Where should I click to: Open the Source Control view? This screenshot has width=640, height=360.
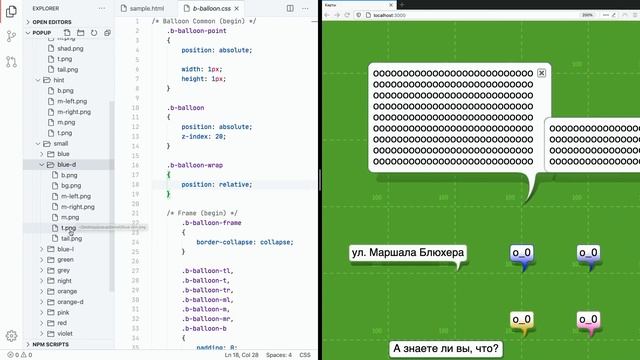tap(11, 37)
